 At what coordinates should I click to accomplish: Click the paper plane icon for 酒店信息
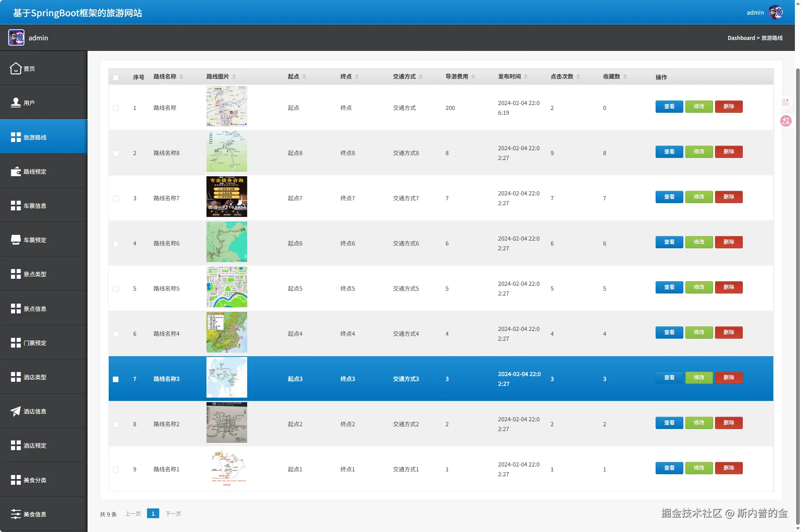(15, 411)
